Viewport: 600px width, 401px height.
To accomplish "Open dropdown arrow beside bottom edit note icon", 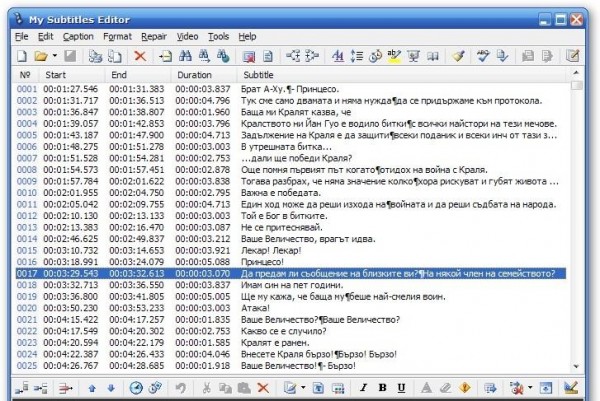I will [x=303, y=388].
